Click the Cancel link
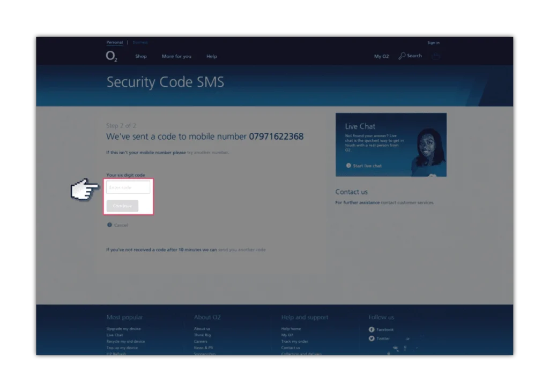The height and width of the screenshot is (392, 549). click(121, 225)
